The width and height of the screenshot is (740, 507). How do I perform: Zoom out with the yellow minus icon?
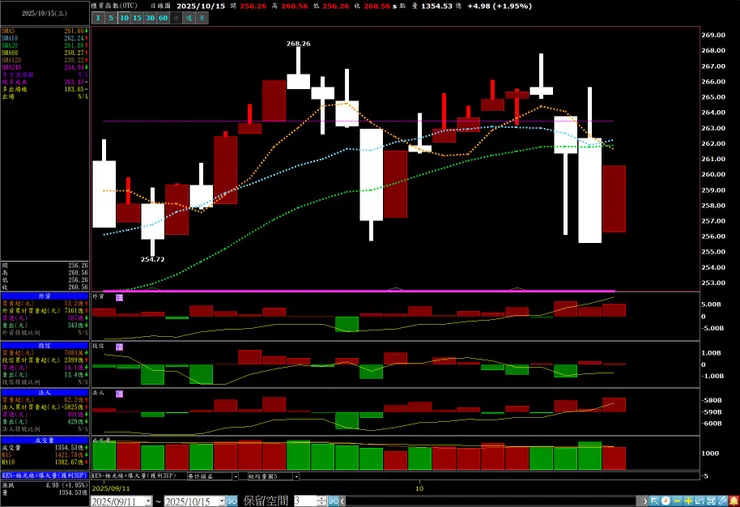pyautogui.click(x=677, y=501)
